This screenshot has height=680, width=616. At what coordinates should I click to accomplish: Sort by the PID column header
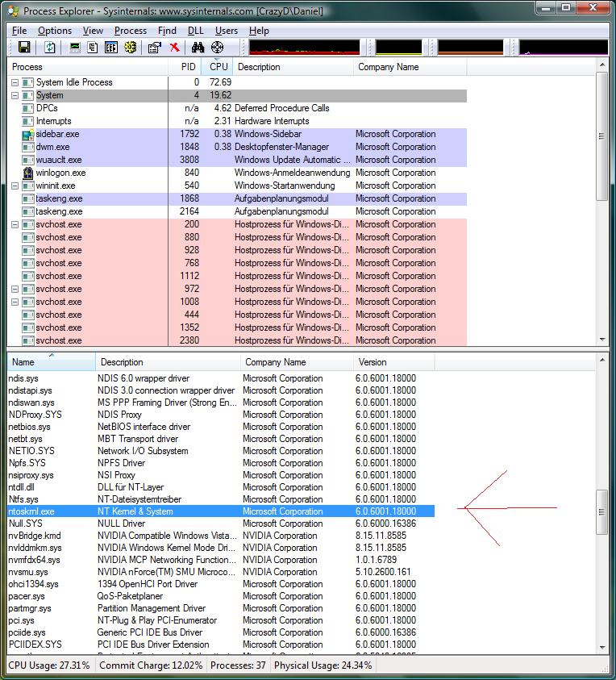click(x=185, y=67)
